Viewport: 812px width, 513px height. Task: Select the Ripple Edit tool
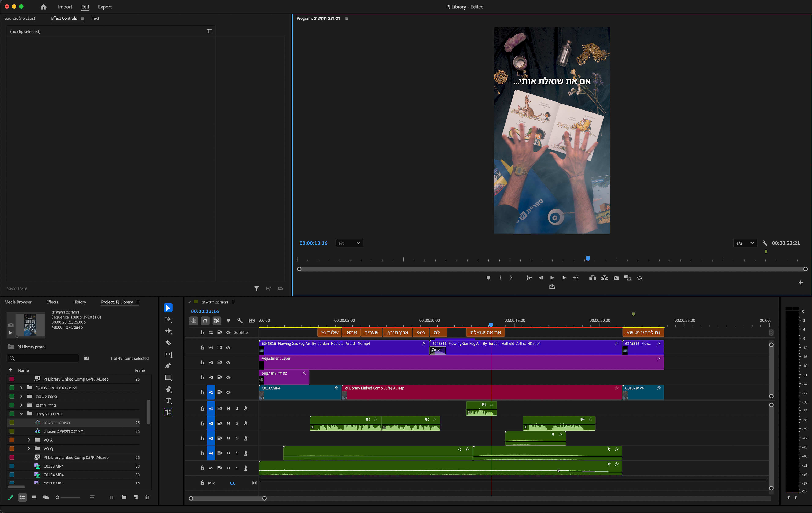(x=168, y=331)
